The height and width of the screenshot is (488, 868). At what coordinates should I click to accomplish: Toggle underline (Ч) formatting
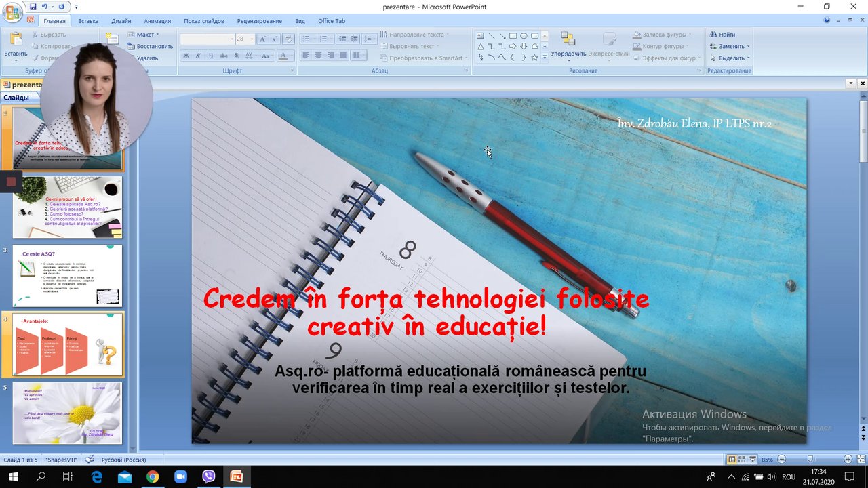click(211, 56)
